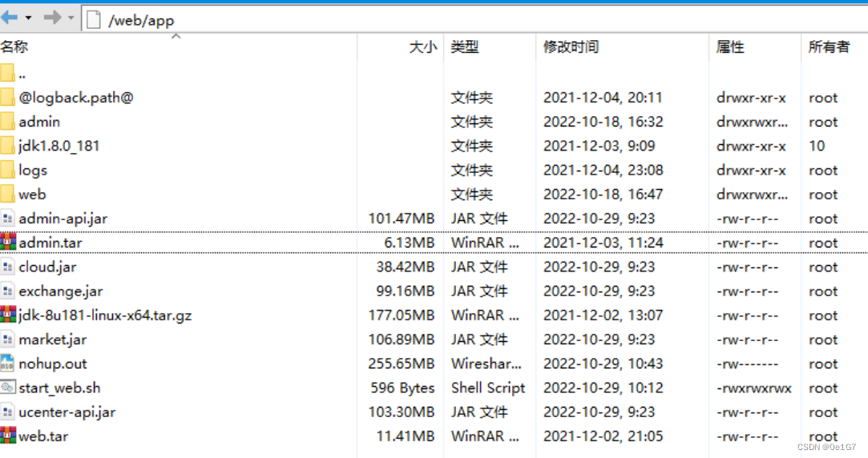Select the 'nohup.out' file name
Image resolution: width=868 pixels, height=458 pixels.
pyautogui.click(x=53, y=364)
